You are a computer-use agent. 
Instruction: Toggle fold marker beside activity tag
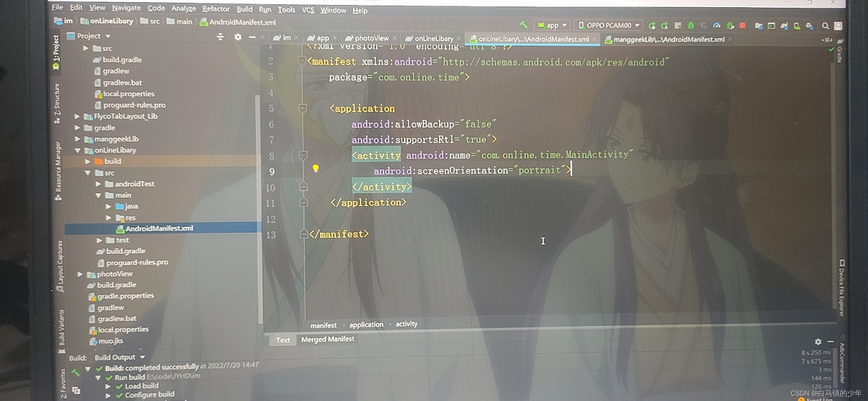click(303, 155)
